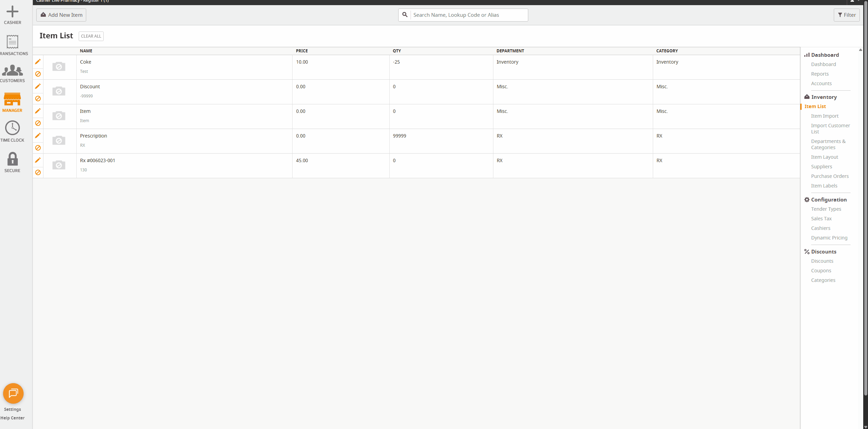The width and height of the screenshot is (868, 429).
Task: Sort by the NAME column header
Action: coord(86,51)
